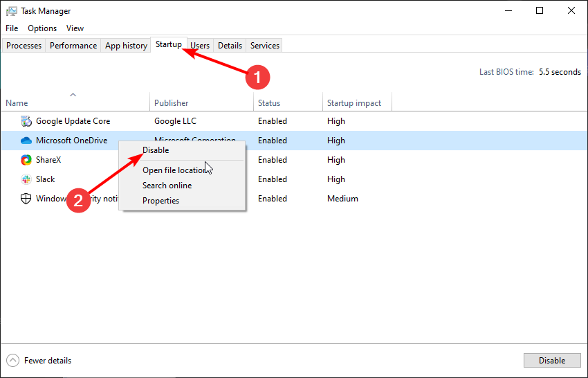Switch to the App history tab
The height and width of the screenshot is (378, 588).
click(x=126, y=46)
